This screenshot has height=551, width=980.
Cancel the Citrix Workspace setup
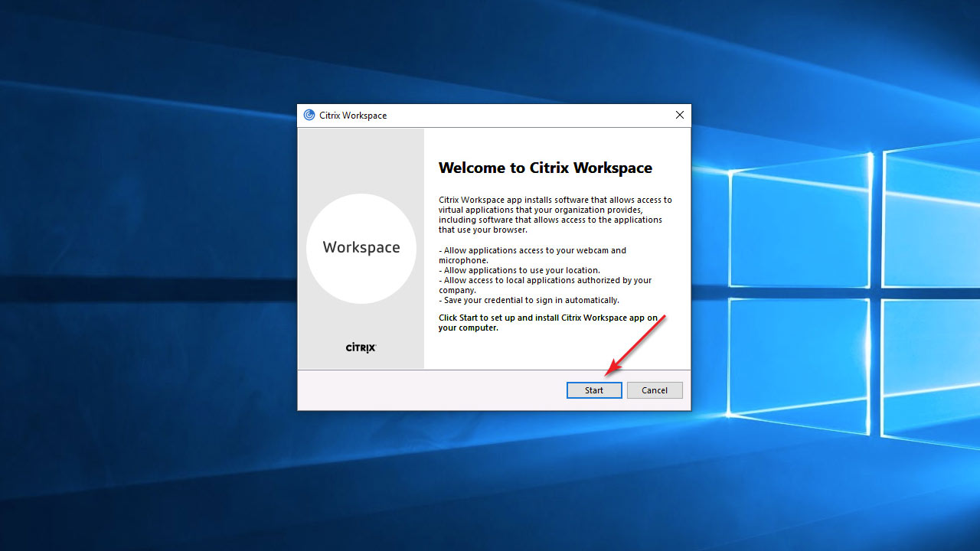(x=654, y=390)
